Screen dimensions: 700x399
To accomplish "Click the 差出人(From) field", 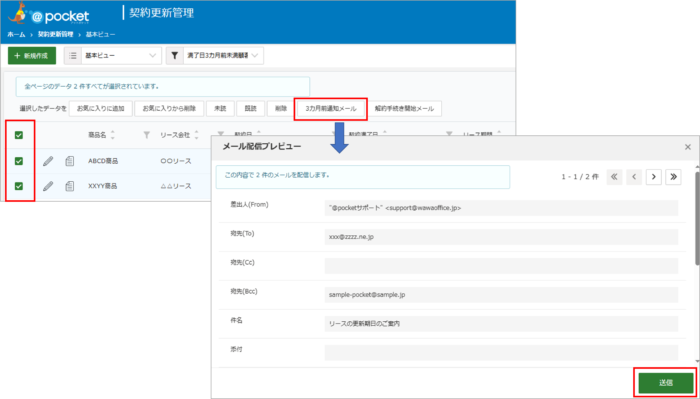I will tap(501, 208).
